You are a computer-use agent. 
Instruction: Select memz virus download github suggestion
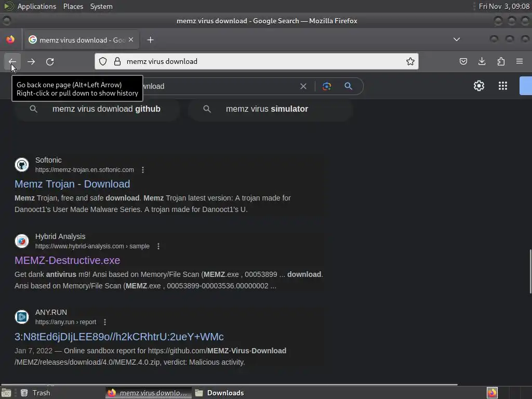(x=97, y=109)
